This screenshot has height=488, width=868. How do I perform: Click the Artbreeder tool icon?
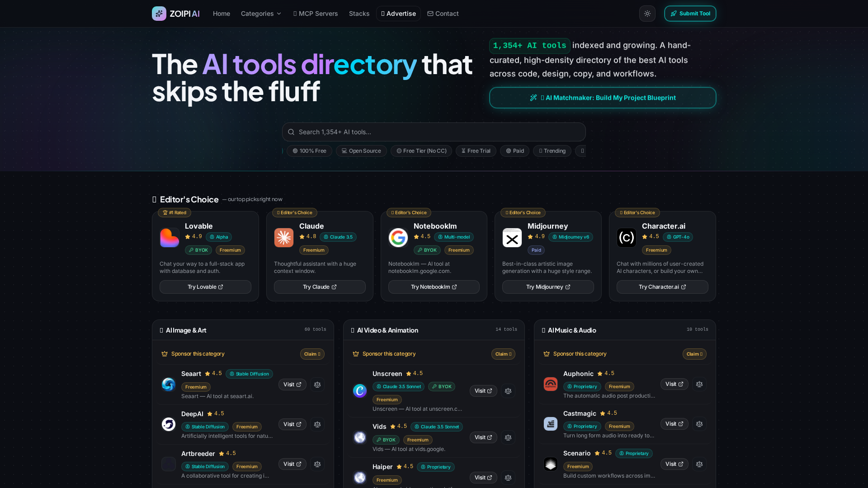169,464
